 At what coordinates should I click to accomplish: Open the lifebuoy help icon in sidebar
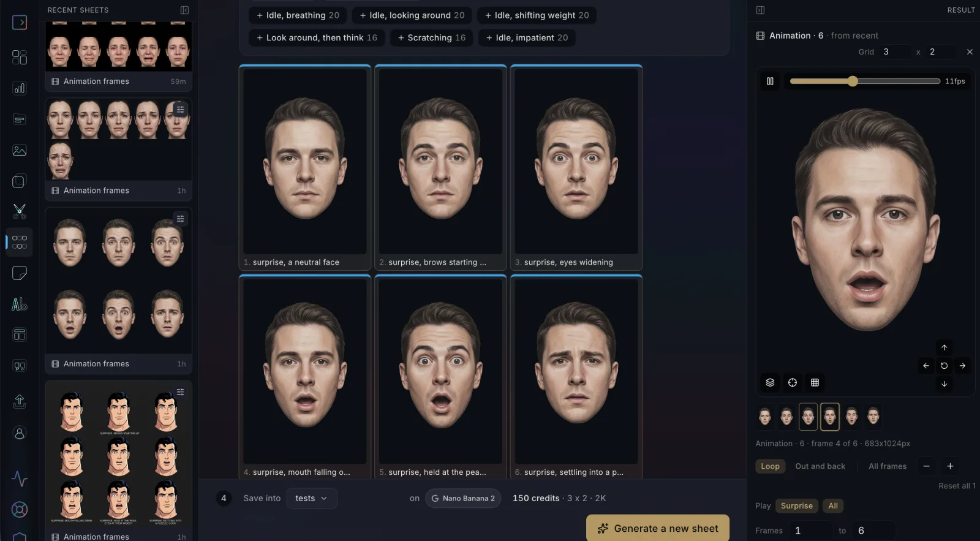tap(20, 510)
